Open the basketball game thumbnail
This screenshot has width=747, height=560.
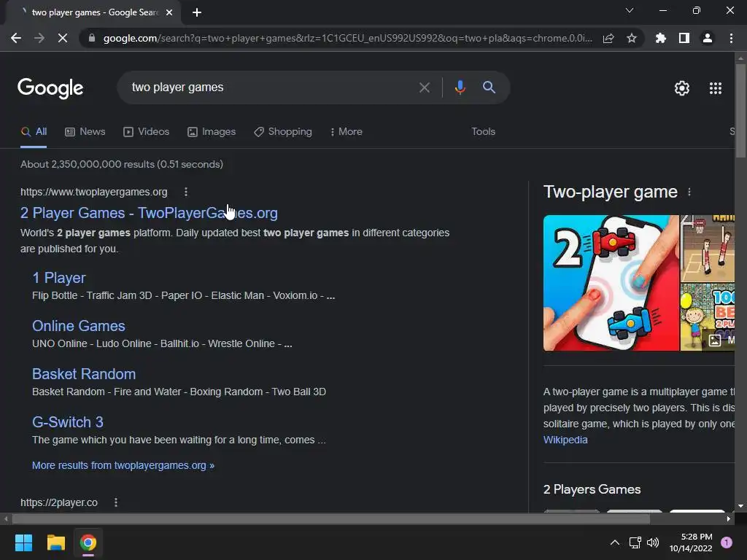click(x=708, y=249)
